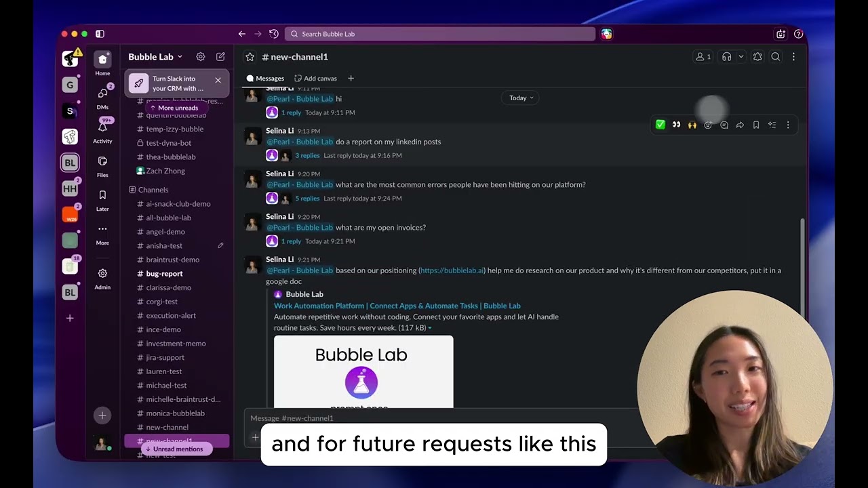React with the green checkmark emoji

660,125
